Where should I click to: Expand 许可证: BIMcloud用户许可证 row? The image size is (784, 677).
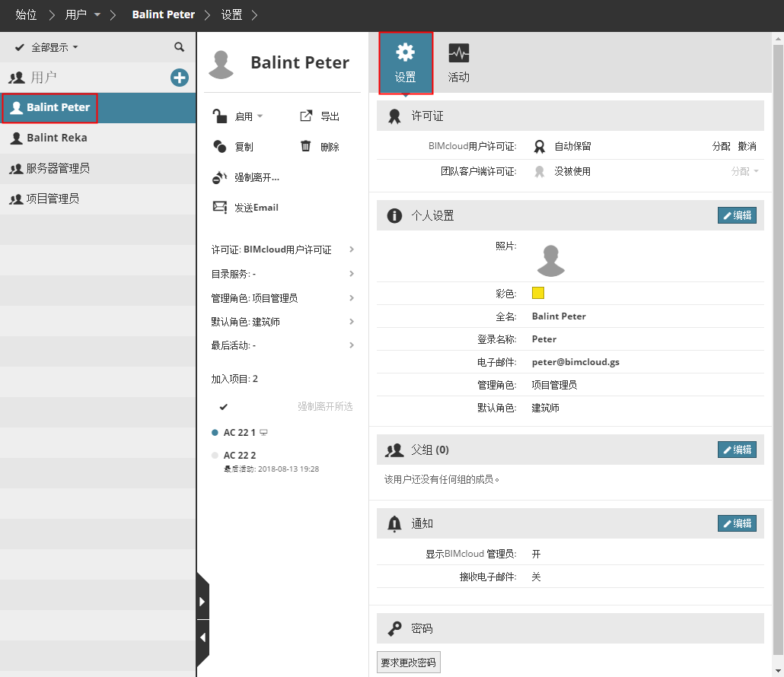[283, 250]
